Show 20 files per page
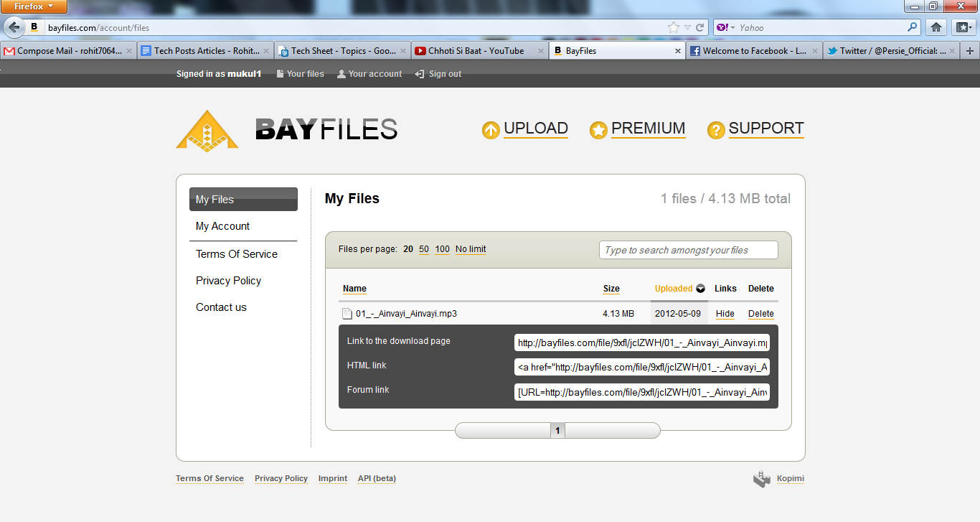The height and width of the screenshot is (522, 980). 408,249
